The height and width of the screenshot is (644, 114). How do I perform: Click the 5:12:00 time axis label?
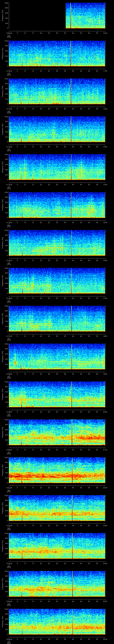point(9,147)
